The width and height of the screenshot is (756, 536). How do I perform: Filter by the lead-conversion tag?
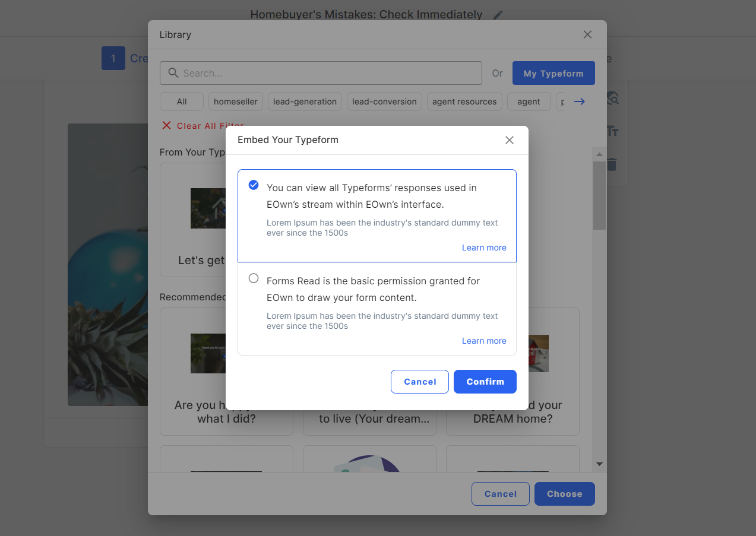click(384, 102)
